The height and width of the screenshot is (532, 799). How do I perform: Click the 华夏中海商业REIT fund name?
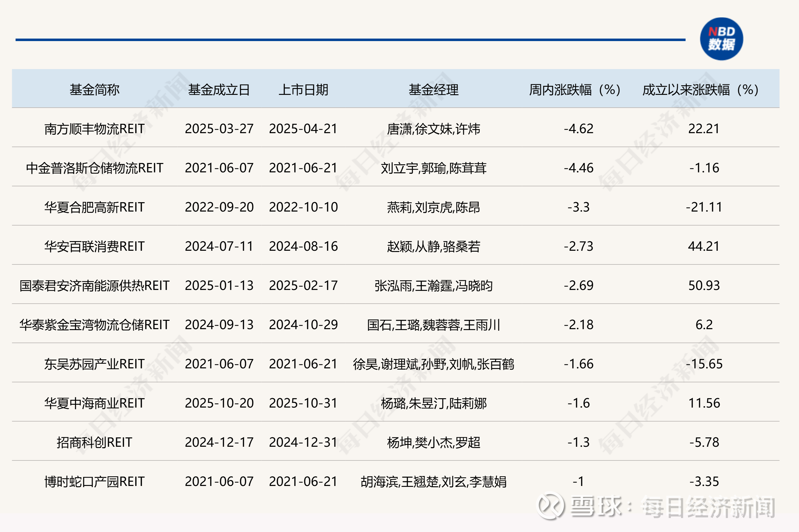pos(94,403)
